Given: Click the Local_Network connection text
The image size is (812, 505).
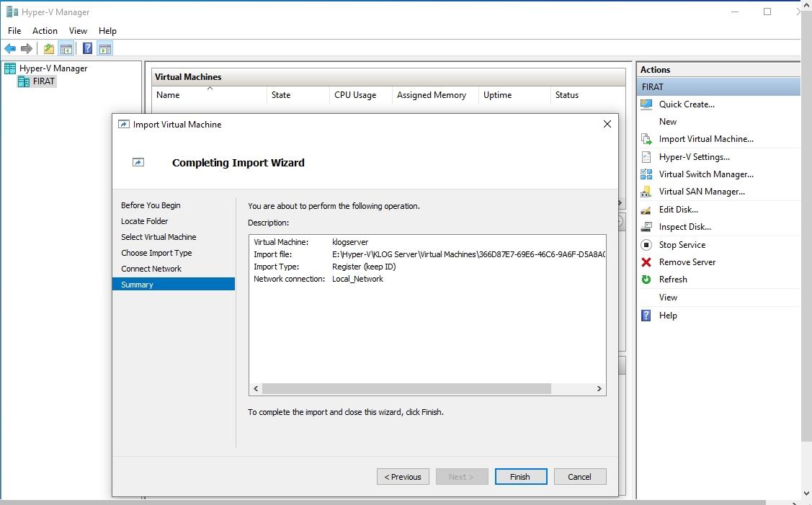Looking at the screenshot, I should click(357, 279).
